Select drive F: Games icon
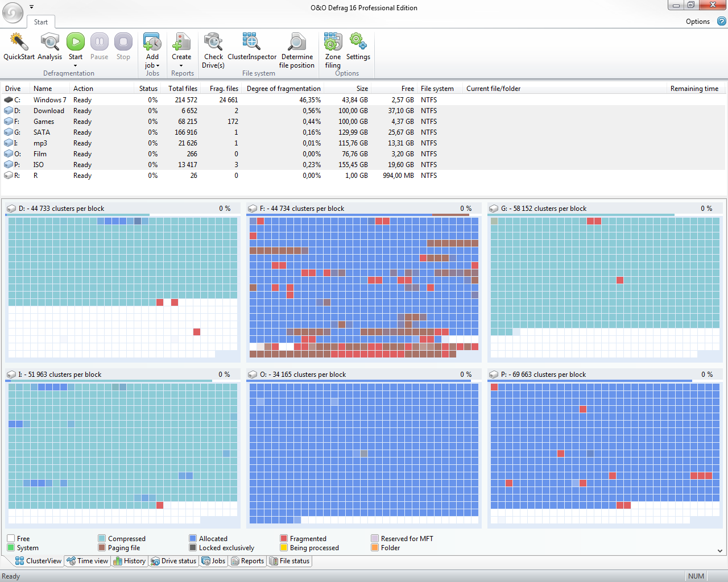The height and width of the screenshot is (582, 728). pos(9,122)
